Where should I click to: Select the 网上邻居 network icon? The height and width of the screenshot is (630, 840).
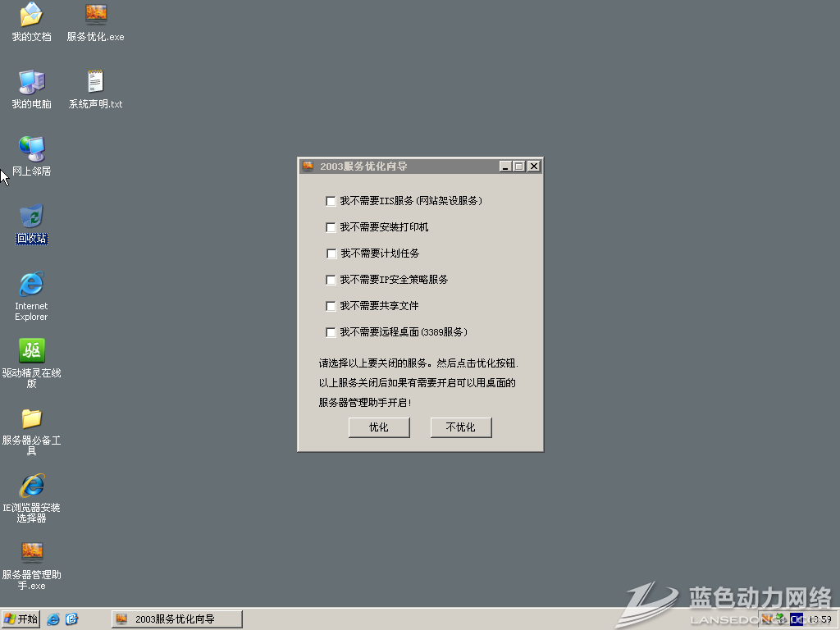[x=31, y=149]
